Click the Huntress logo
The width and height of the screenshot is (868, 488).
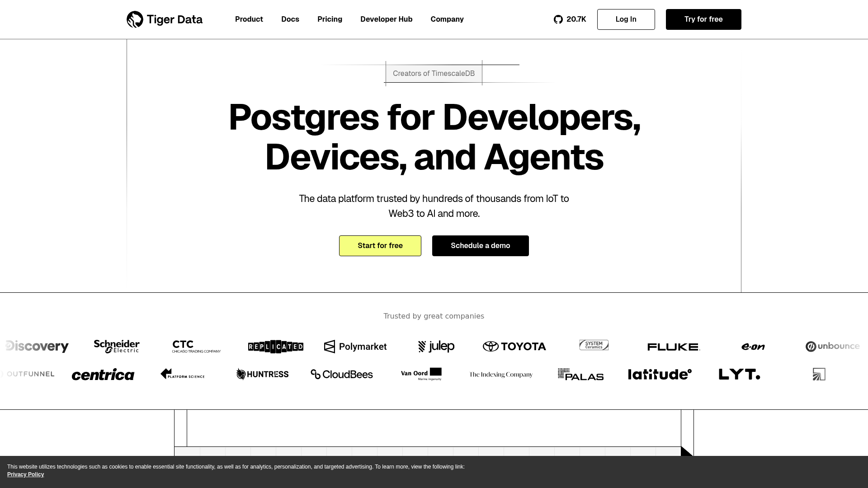pyautogui.click(x=262, y=374)
